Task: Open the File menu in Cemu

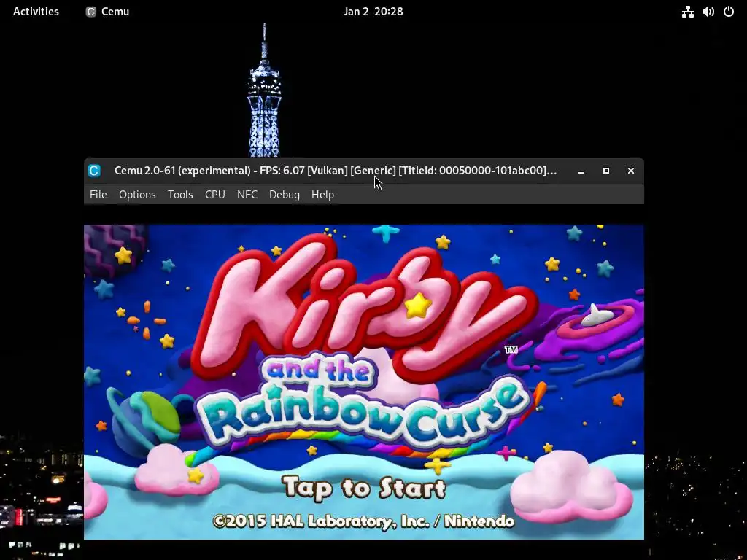Action: [98, 194]
